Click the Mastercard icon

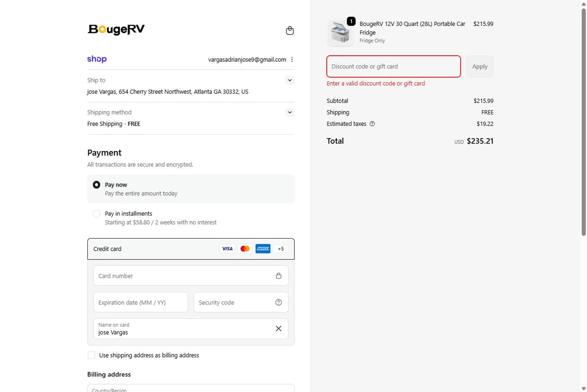245,249
